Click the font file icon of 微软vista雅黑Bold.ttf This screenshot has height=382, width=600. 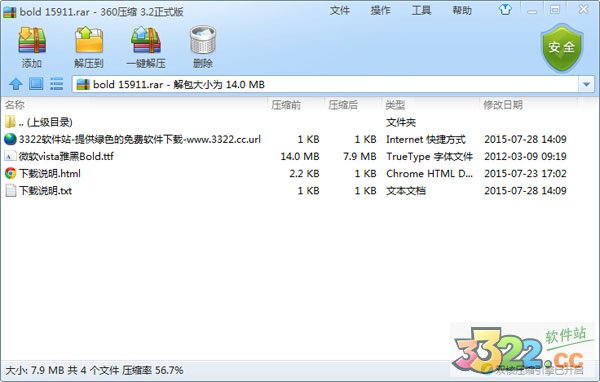click(10, 156)
